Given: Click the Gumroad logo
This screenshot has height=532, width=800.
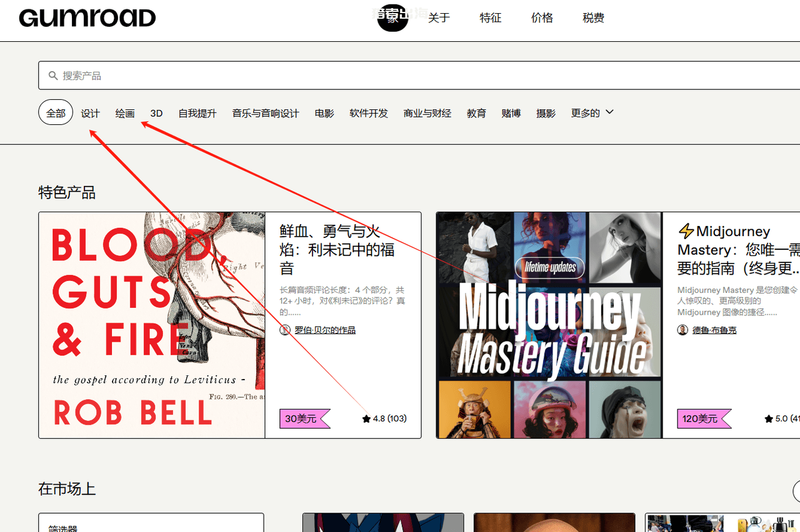Looking at the screenshot, I should [x=87, y=17].
